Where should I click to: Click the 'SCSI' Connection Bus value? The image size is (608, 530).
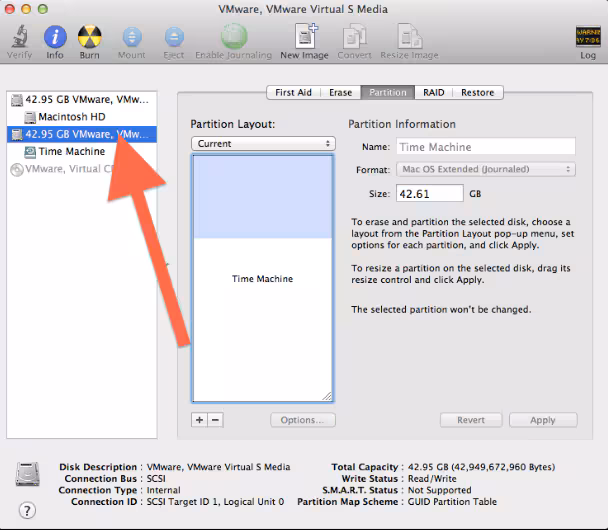156,478
